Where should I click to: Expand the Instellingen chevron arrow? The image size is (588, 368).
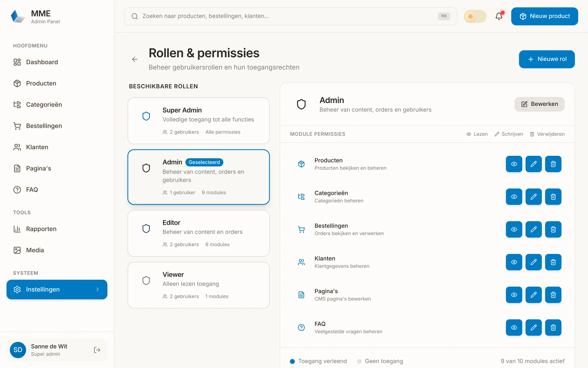tap(97, 289)
